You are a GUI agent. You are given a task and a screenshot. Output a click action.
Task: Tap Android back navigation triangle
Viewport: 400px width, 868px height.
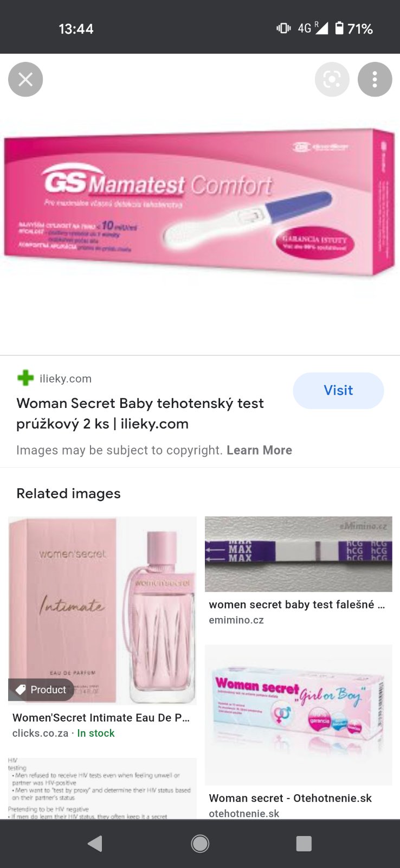coord(95,844)
